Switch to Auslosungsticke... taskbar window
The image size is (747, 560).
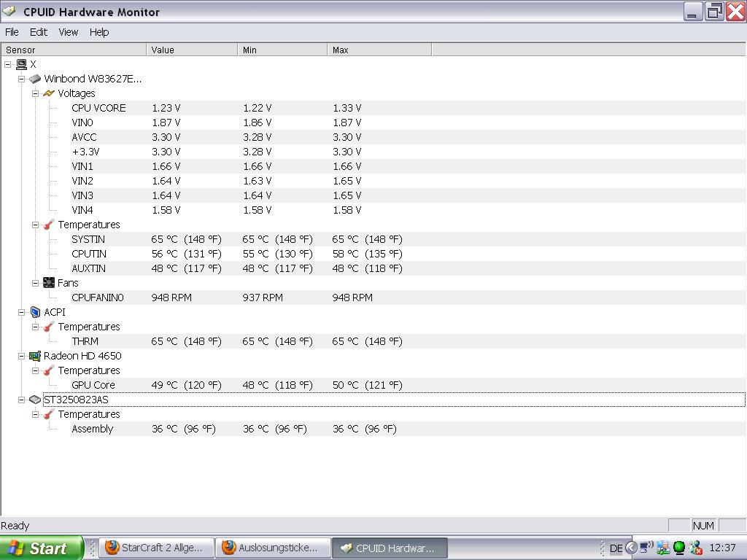(273, 548)
